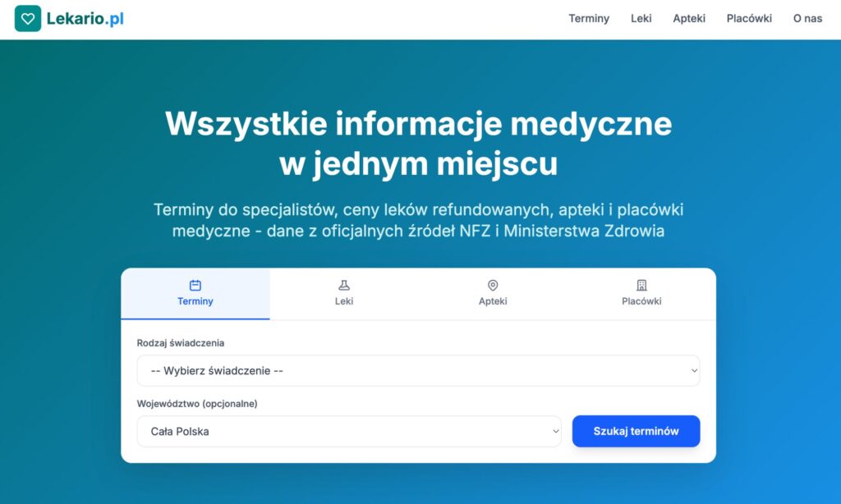This screenshot has width=841, height=504.
Task: Click the building icon above Placówki
Action: 641,286
